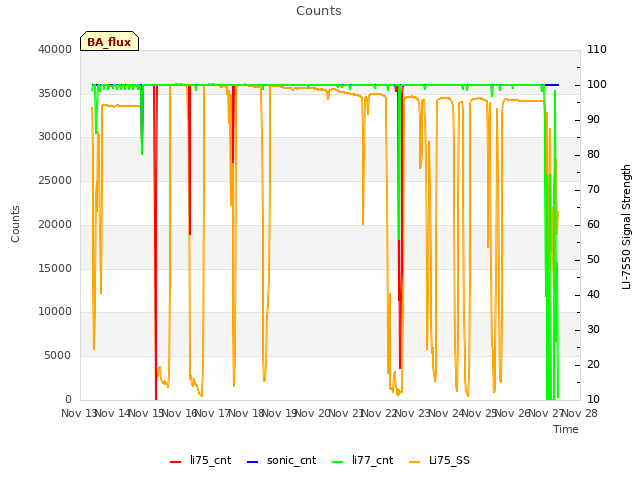Viewport: 640px width, 480px height.
Task: Click the blue sonic_cnt legend swatch
Action: tap(253, 462)
